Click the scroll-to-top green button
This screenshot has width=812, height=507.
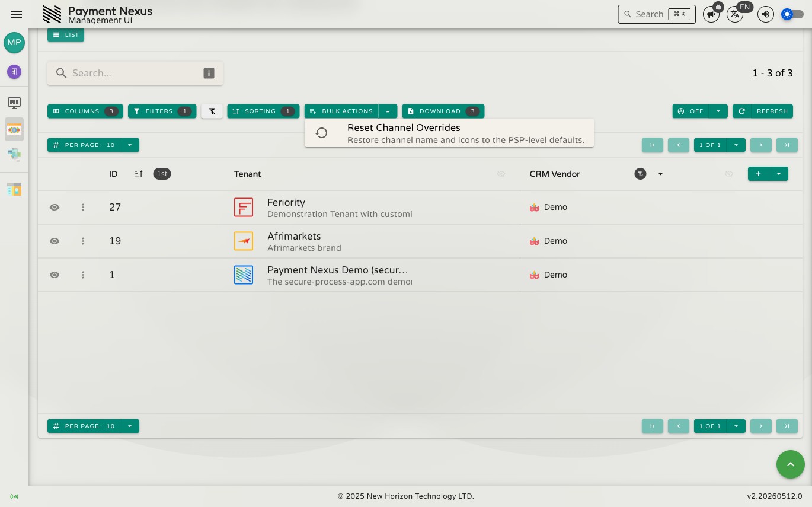point(790,464)
